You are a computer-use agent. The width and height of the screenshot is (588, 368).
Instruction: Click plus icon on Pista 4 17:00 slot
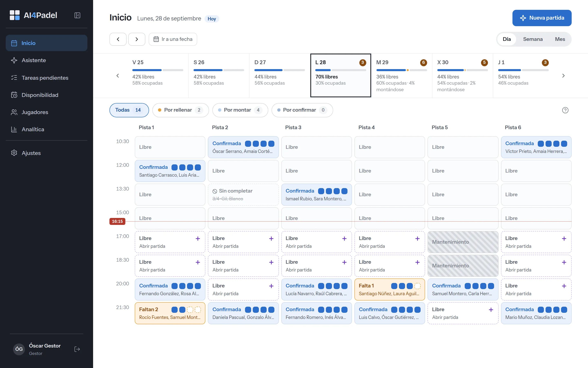418,239
